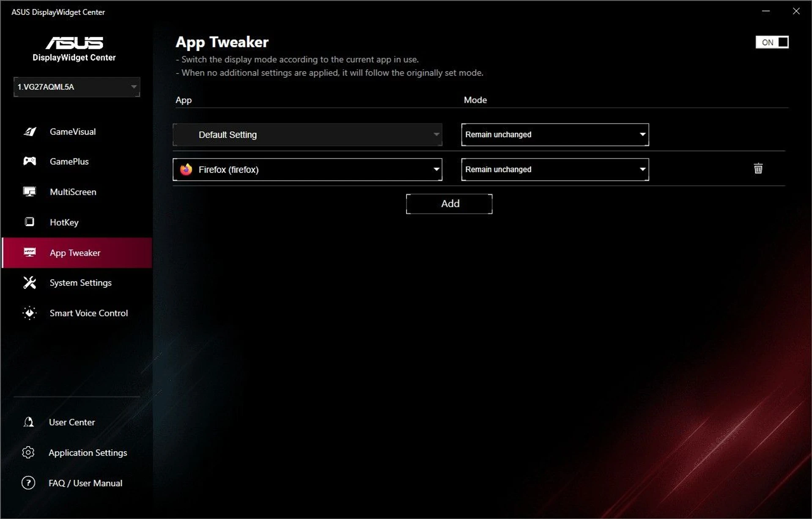Select System Settings label in sidebar
Image resolution: width=812 pixels, height=519 pixels.
tap(81, 283)
